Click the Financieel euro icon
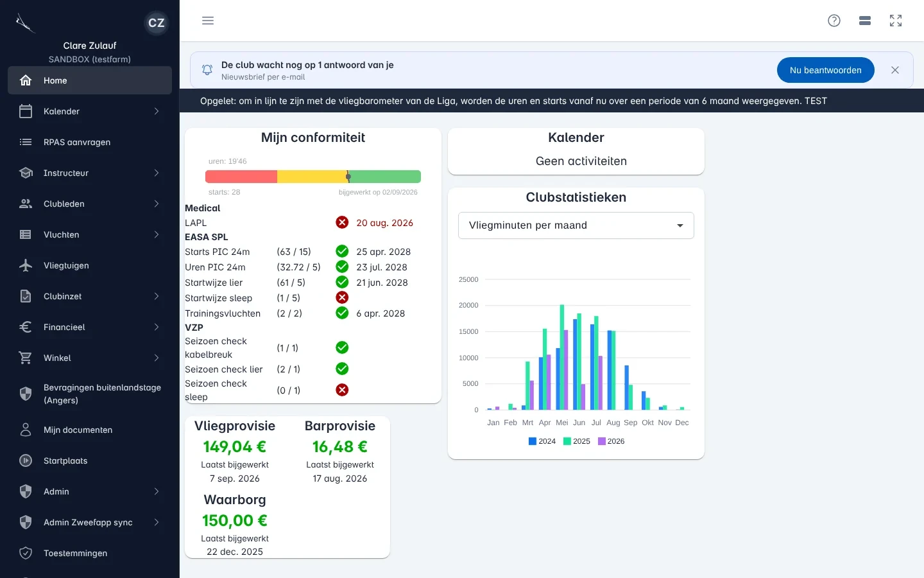This screenshot has height=578, width=924. pos(26,327)
